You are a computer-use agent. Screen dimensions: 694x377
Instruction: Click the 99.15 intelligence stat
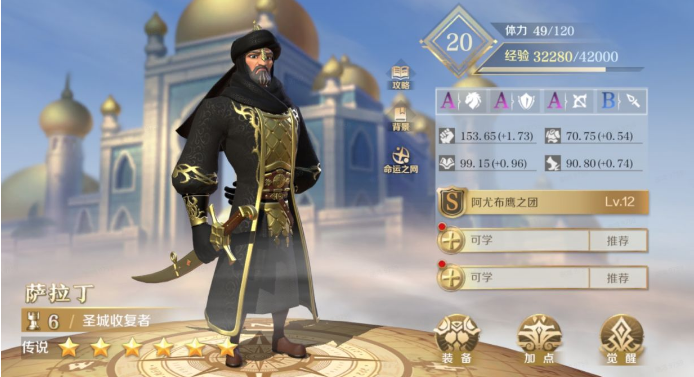pyautogui.click(x=487, y=163)
